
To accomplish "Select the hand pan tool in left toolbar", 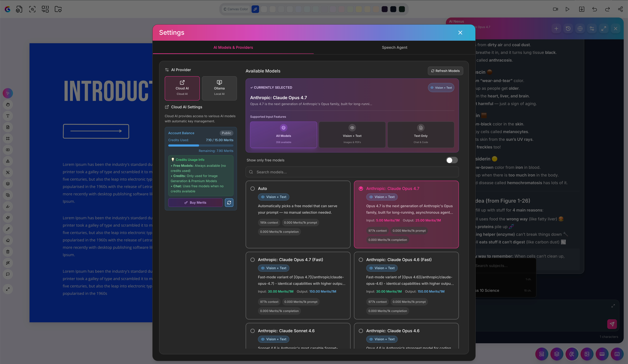I will coord(8,105).
